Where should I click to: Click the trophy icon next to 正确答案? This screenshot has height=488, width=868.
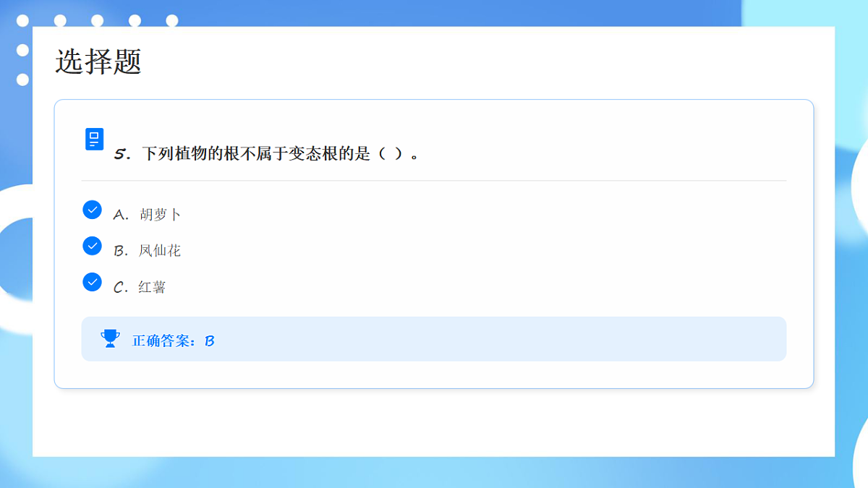(x=110, y=338)
